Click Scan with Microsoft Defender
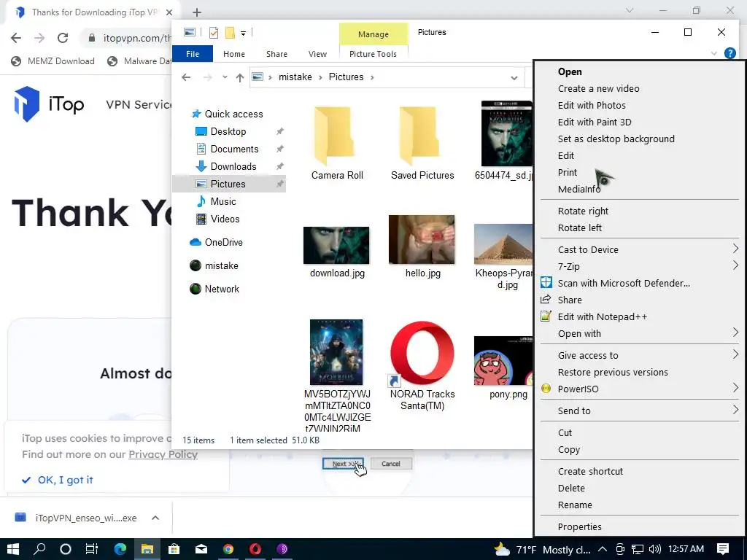747x560 pixels. tap(624, 284)
